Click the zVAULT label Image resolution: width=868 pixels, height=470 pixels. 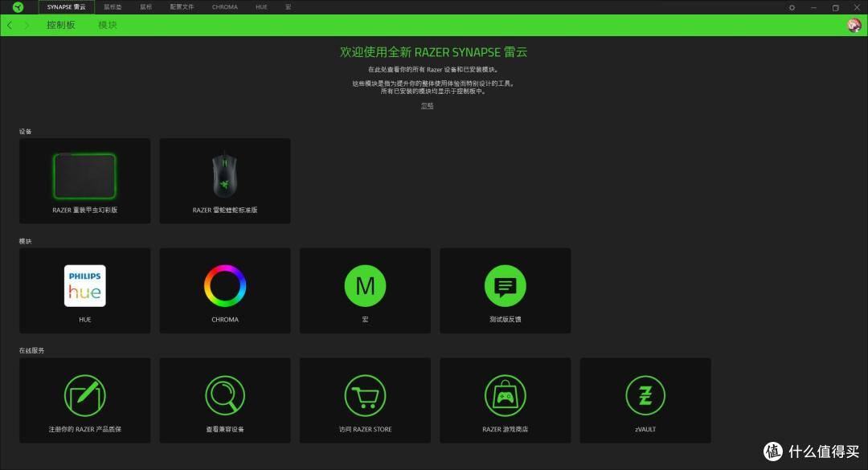pos(645,429)
